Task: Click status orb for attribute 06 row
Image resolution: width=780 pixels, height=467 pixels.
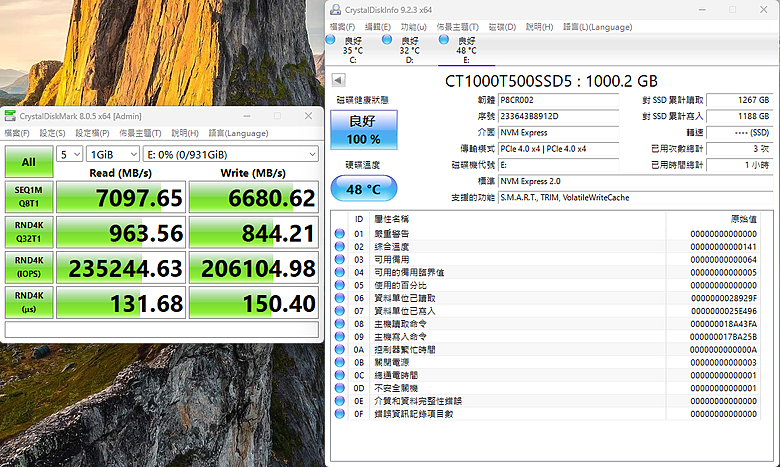Action: tap(340, 298)
